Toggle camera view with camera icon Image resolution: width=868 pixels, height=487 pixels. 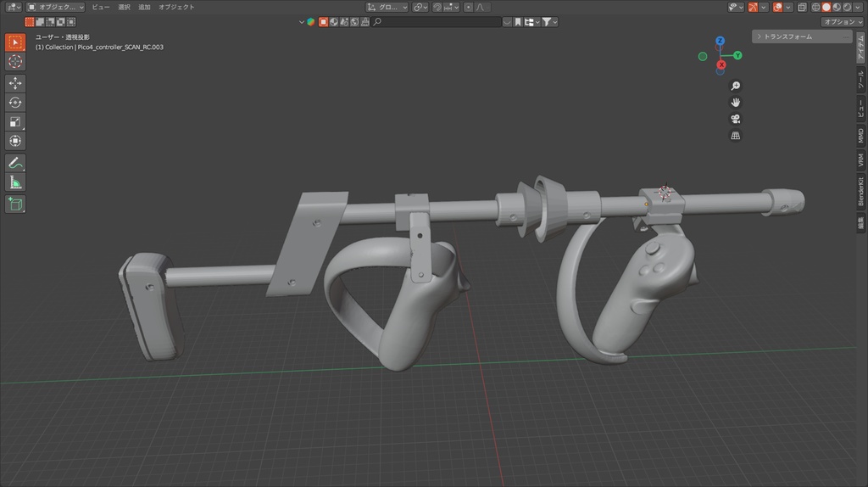[735, 119]
